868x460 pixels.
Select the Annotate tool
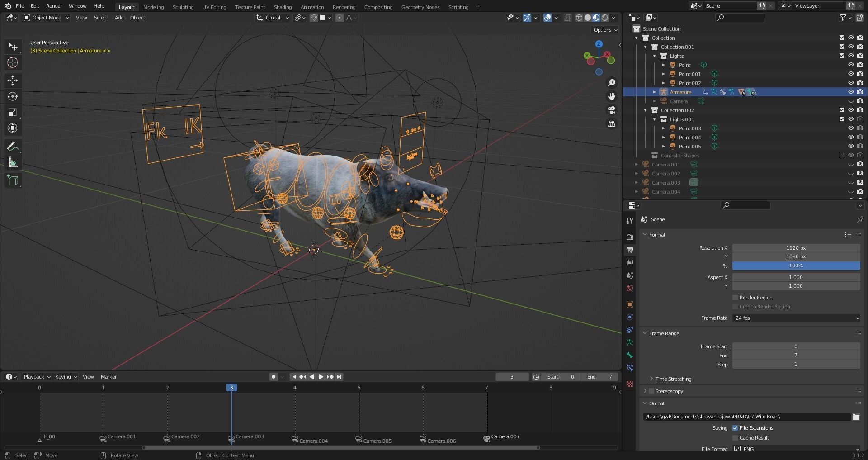pos(13,146)
